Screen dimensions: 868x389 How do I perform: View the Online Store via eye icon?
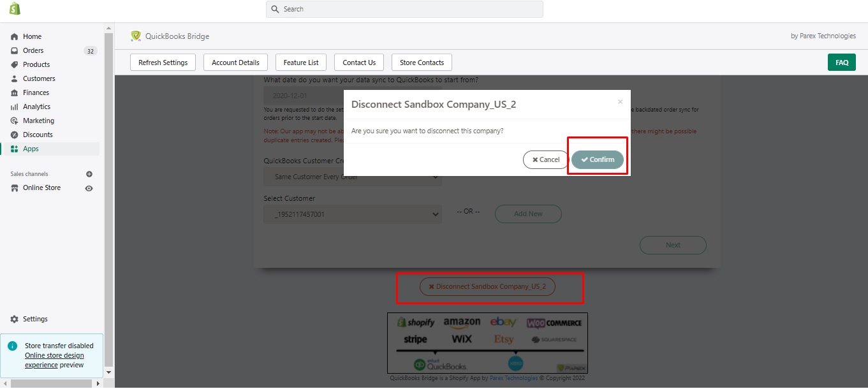pyautogui.click(x=89, y=188)
